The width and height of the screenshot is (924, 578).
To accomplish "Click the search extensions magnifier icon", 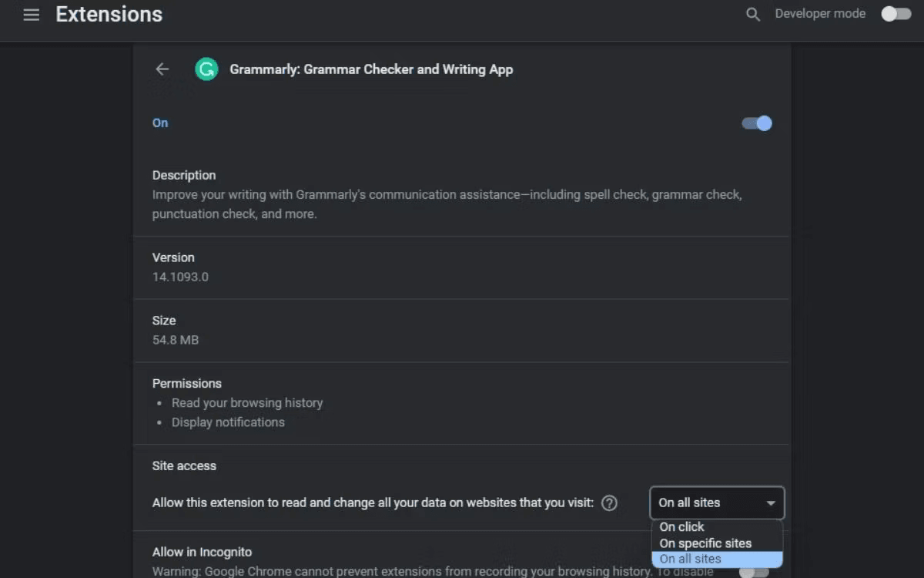I will coord(753,15).
